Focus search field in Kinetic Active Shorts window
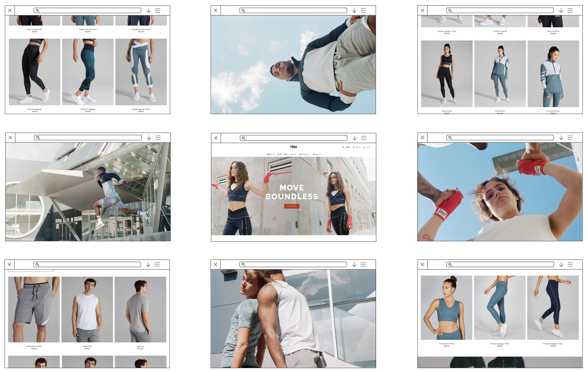This screenshot has width=588, height=372. pyautogui.click(x=87, y=265)
